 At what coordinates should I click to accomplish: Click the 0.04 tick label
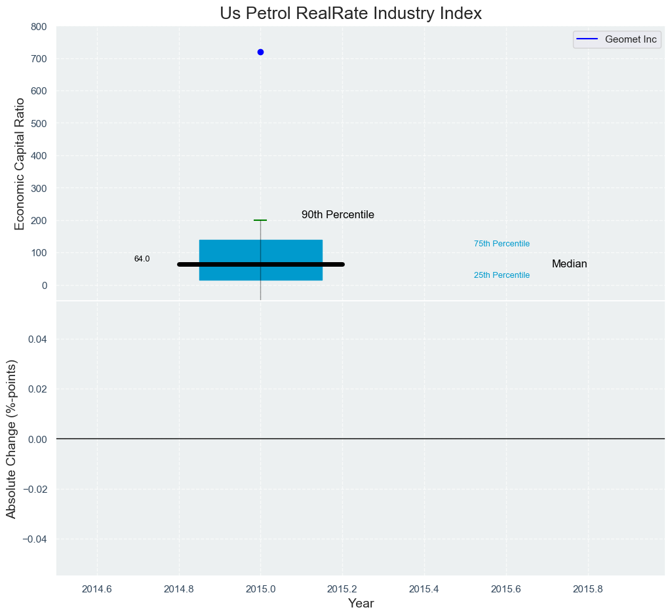click(x=38, y=339)
